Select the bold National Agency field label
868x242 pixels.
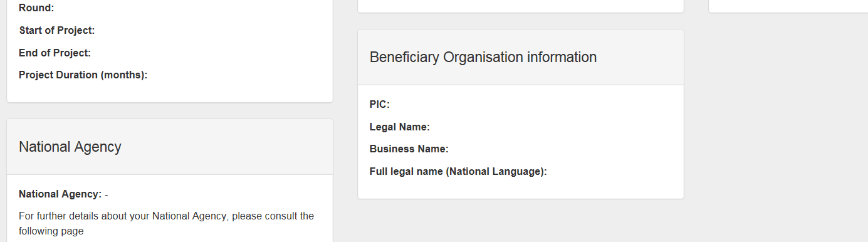pos(60,194)
